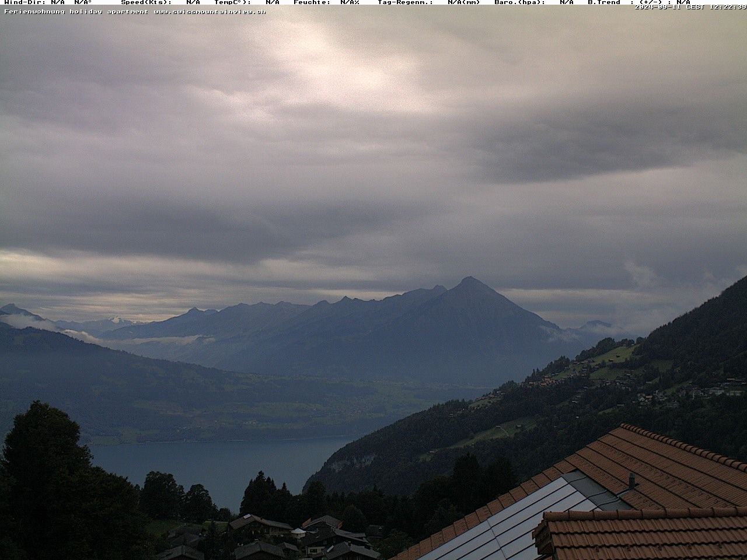Click the 12:22:39 time stamp
The image size is (747, 560).
728,7
